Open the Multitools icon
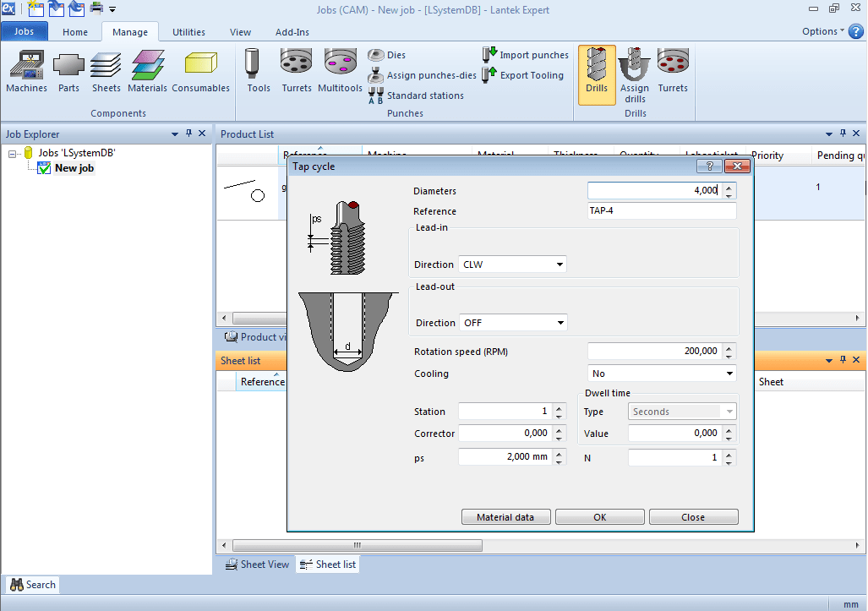This screenshot has height=611, width=868. point(340,71)
